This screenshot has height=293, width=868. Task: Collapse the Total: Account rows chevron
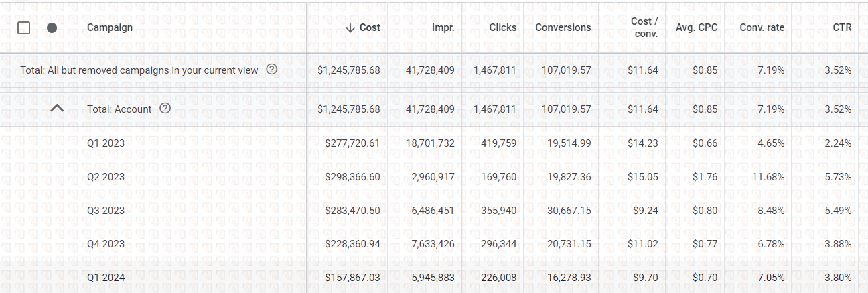coord(58,108)
